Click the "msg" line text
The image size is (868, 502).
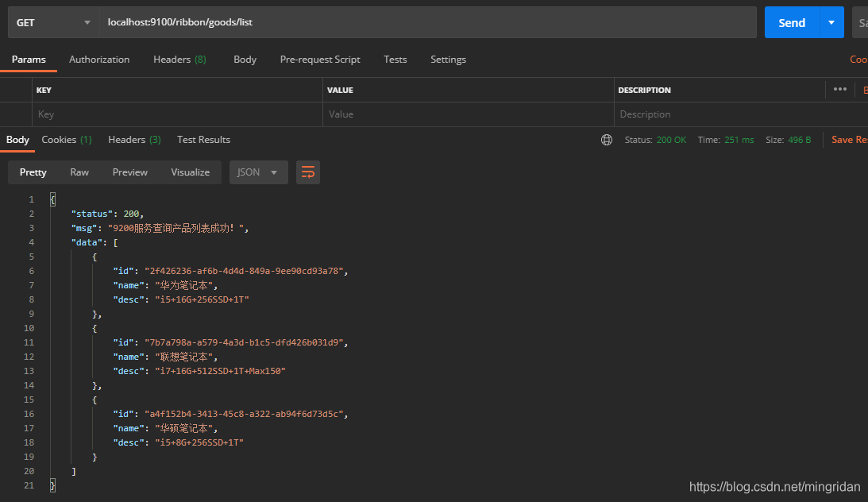click(x=160, y=229)
